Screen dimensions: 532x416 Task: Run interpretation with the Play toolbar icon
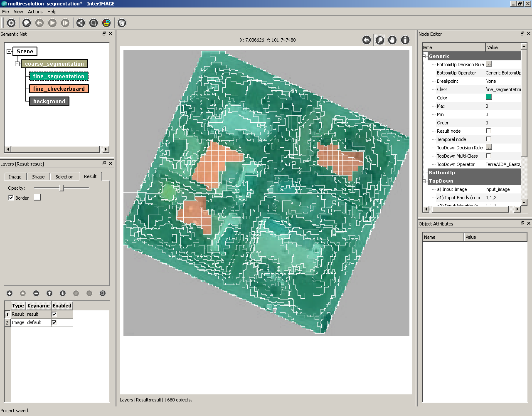click(x=52, y=23)
